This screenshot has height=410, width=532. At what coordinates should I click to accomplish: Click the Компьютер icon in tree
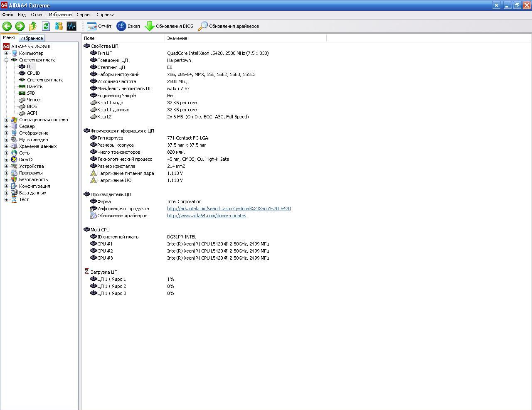pos(14,53)
